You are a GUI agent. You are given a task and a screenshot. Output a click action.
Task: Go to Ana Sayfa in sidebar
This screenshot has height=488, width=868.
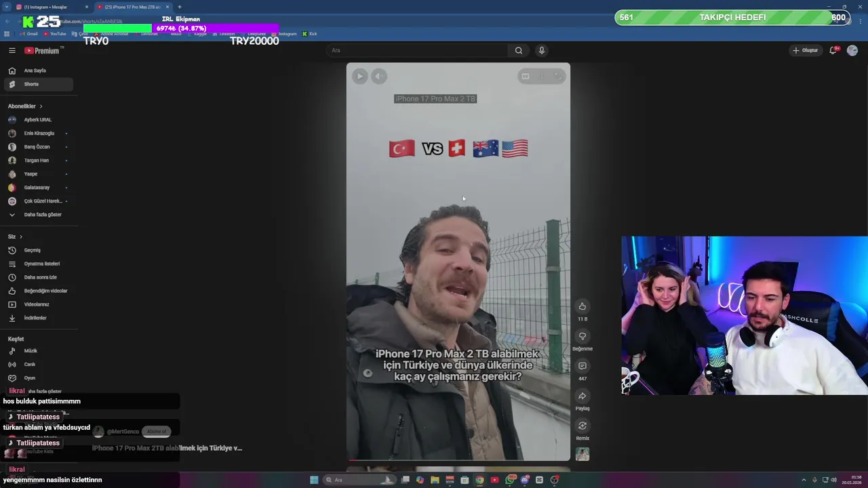(39, 70)
